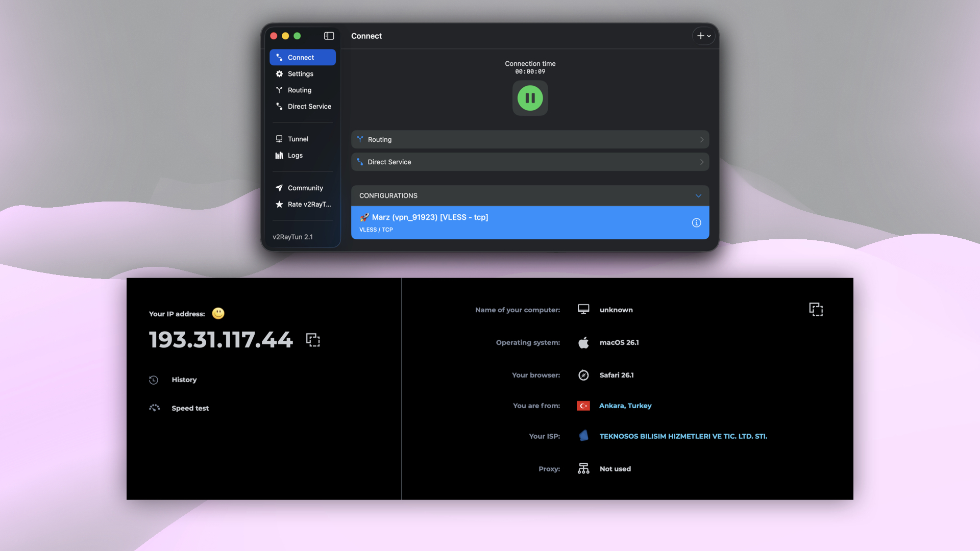
Task: Toggle the sidebar visibility button
Action: click(x=328, y=36)
